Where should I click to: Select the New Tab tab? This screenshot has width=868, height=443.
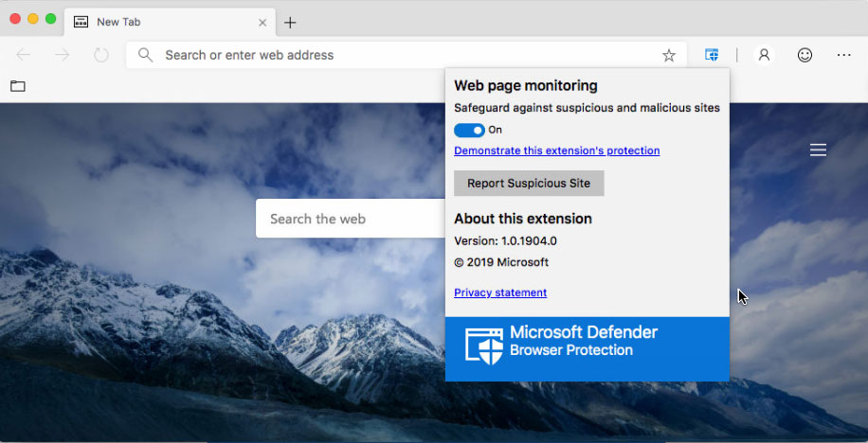(170, 22)
